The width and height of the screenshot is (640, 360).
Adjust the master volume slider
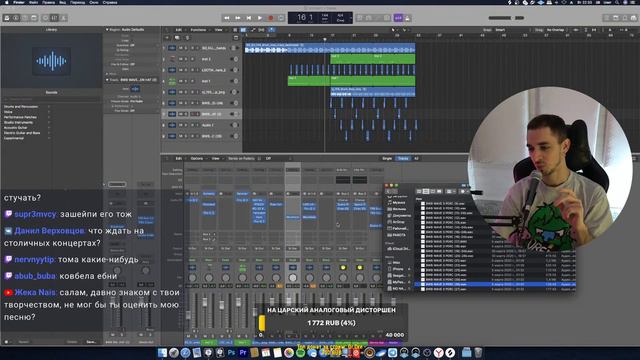point(506,18)
